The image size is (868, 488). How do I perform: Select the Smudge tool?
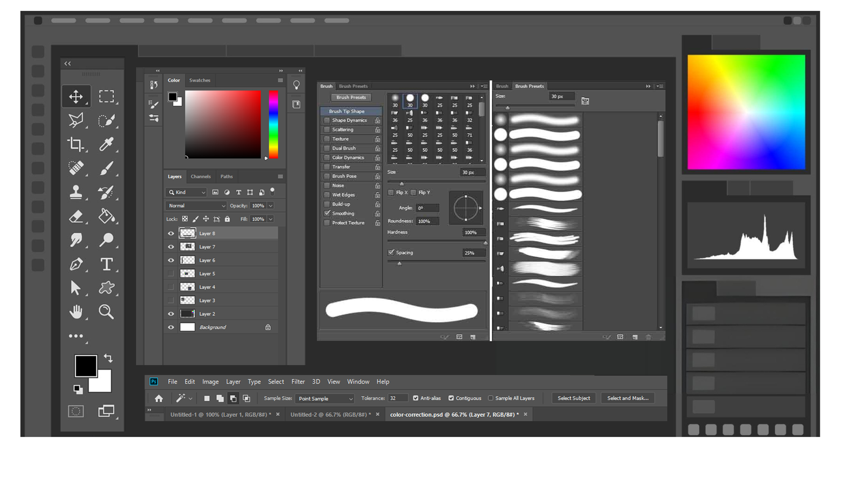(x=76, y=240)
